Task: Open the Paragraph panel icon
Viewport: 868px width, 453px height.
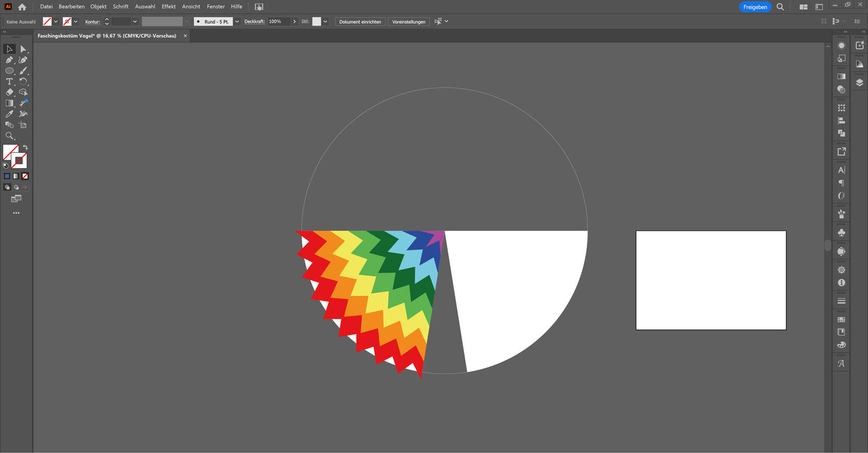Action: click(841, 183)
